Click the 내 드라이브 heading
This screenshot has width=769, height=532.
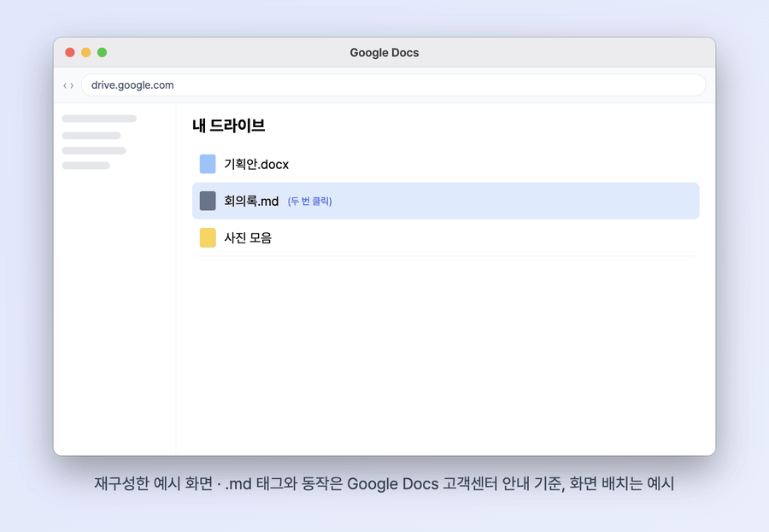[x=228, y=126]
